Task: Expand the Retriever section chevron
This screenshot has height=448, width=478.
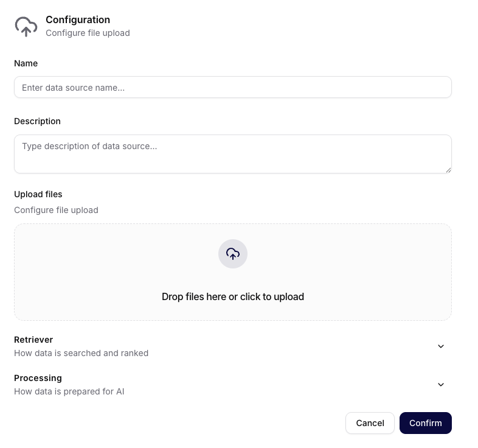Action: coord(441,346)
